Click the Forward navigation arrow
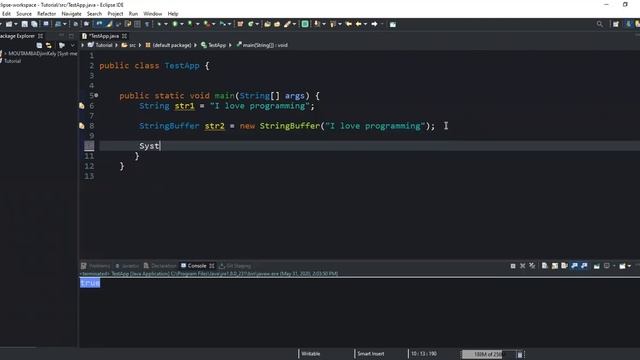640x360 pixels. (x=374, y=24)
